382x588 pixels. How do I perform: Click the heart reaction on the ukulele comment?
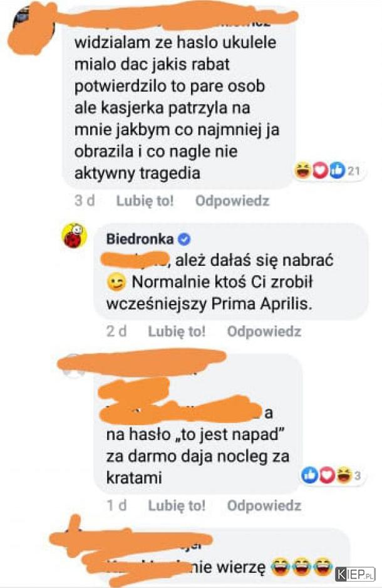[x=319, y=171]
